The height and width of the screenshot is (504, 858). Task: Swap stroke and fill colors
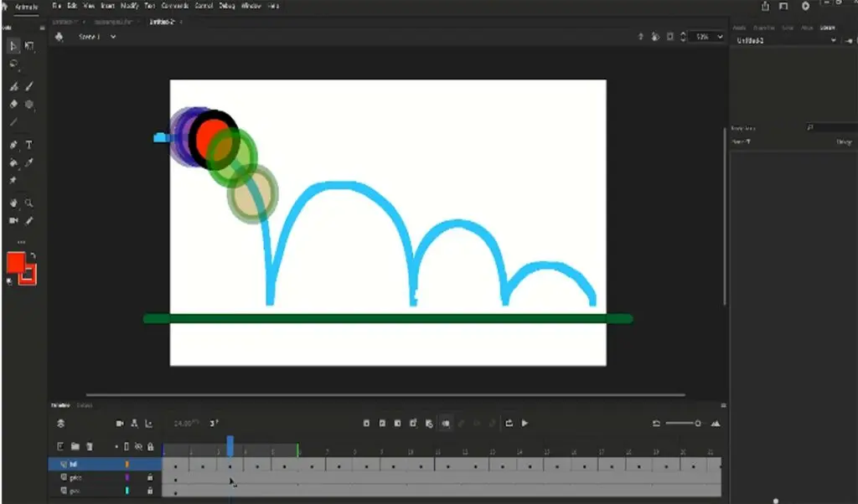pyautogui.click(x=33, y=256)
